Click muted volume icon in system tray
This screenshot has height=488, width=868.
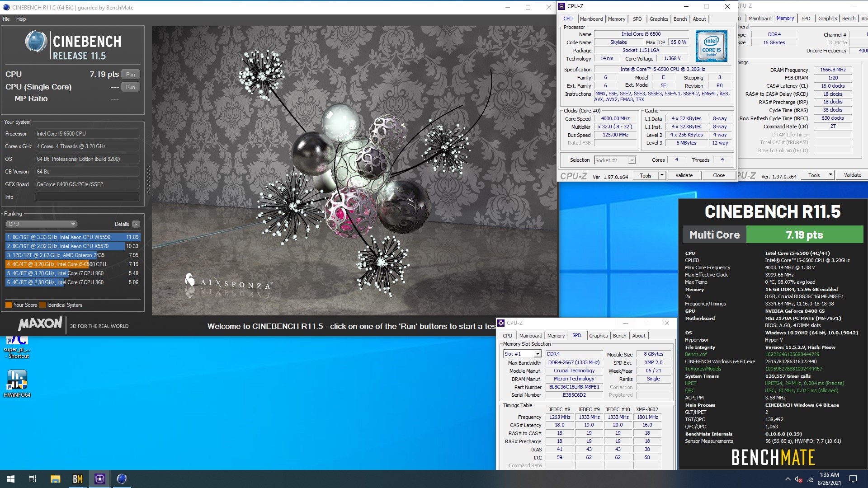tap(799, 479)
